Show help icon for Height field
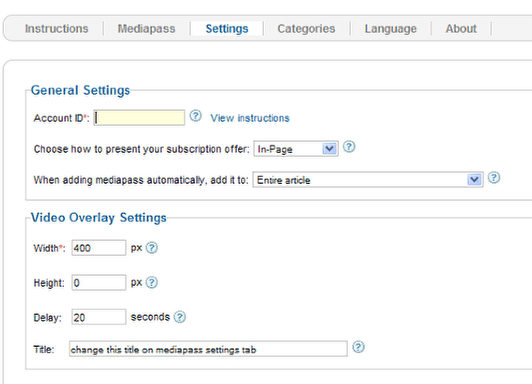The width and height of the screenshot is (532, 384). [152, 283]
